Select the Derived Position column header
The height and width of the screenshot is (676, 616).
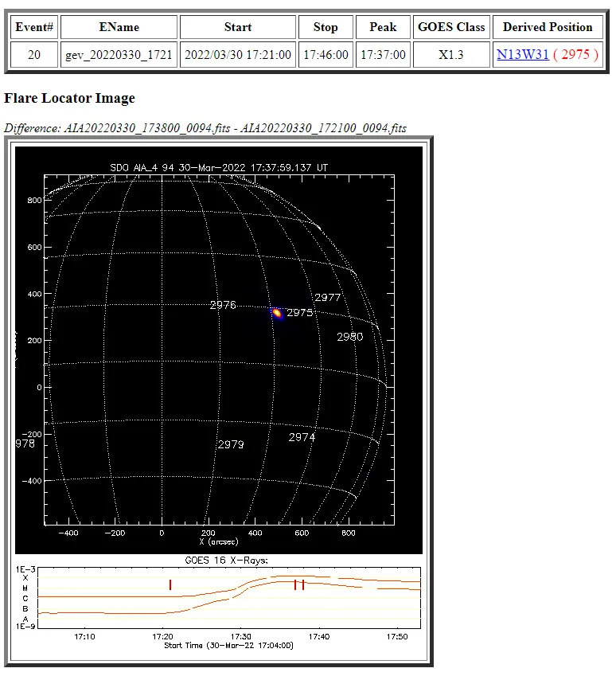[548, 27]
